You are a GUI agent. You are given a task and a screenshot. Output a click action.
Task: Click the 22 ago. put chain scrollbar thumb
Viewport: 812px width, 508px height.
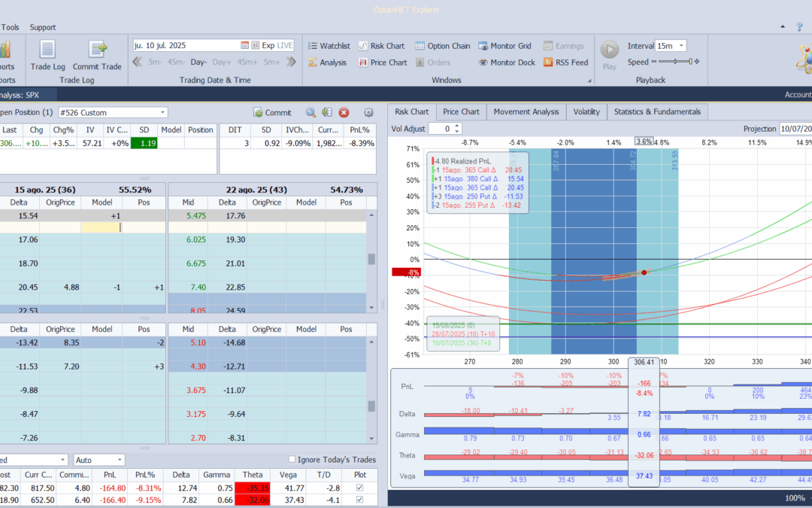tap(371, 406)
